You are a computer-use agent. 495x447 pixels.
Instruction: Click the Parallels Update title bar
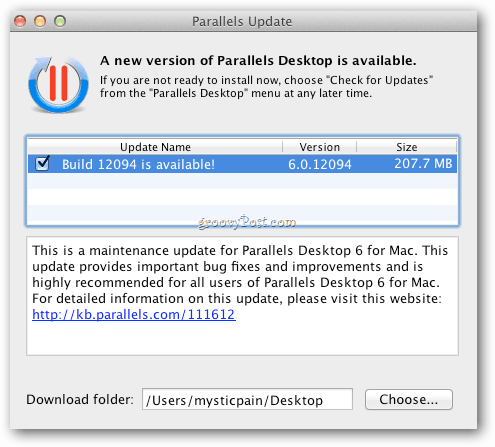pyautogui.click(x=242, y=22)
